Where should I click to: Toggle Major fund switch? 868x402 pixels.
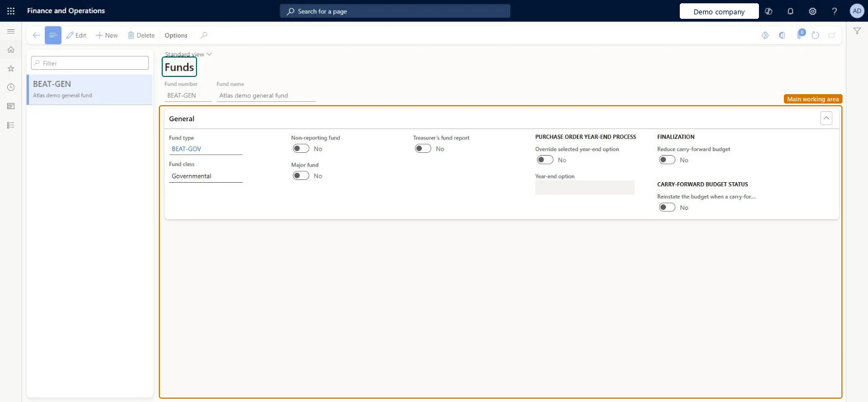pyautogui.click(x=301, y=176)
